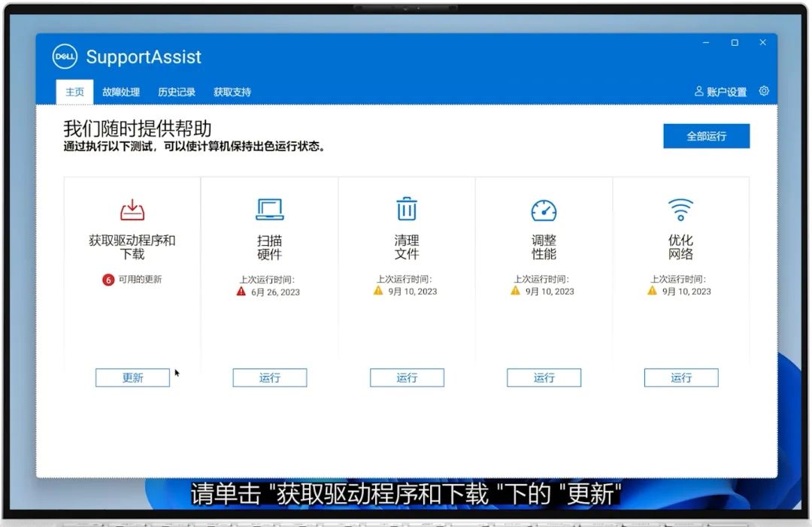This screenshot has width=812, height=527.
Task: Click red warning icon under 扫描硬件
Action: 241,291
